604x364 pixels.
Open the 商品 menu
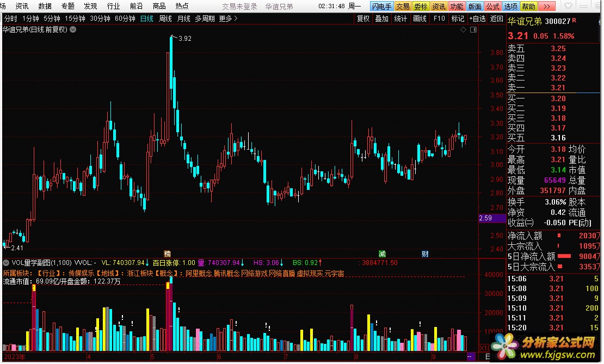159,6
